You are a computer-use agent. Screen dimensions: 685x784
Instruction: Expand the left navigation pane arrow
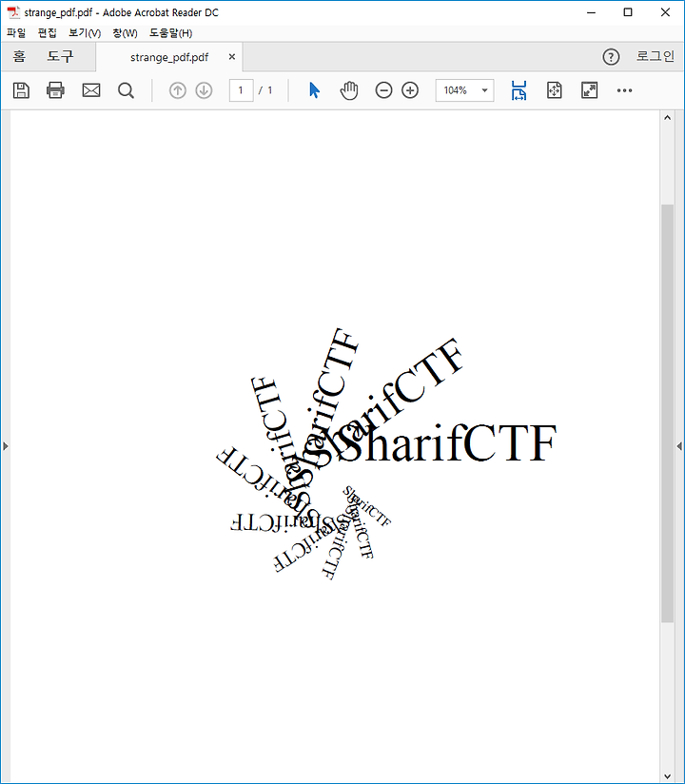tap(6, 446)
